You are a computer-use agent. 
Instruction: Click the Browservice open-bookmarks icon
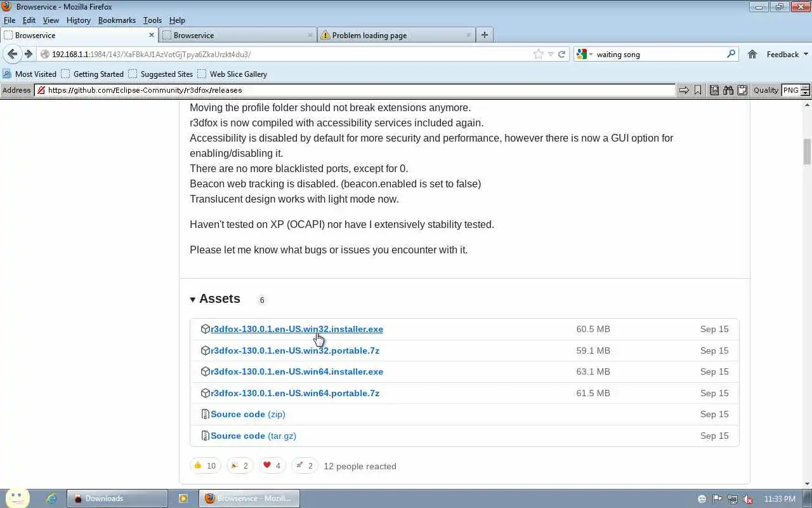(x=714, y=90)
